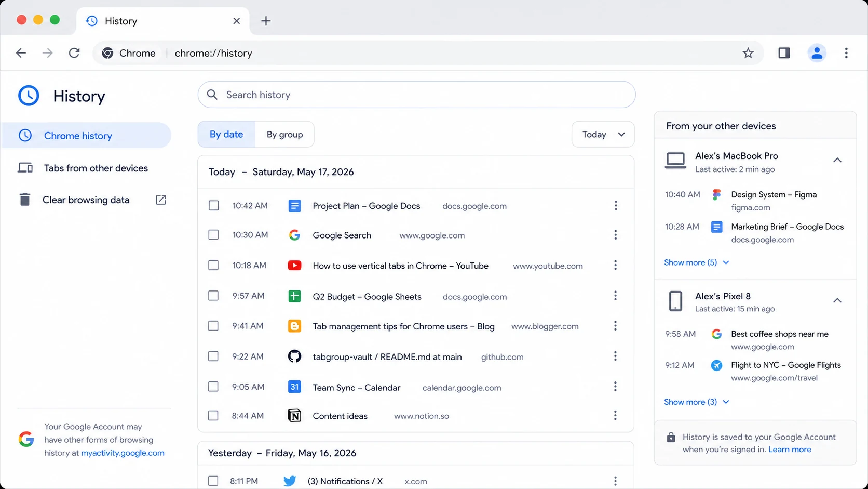The width and height of the screenshot is (868, 489).
Task: Click the GitHub icon for tabgroup-vault entry
Action: coord(294,356)
